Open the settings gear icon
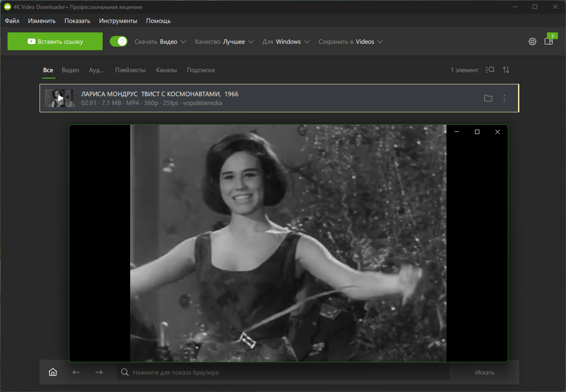The height and width of the screenshot is (392, 566). tap(532, 42)
